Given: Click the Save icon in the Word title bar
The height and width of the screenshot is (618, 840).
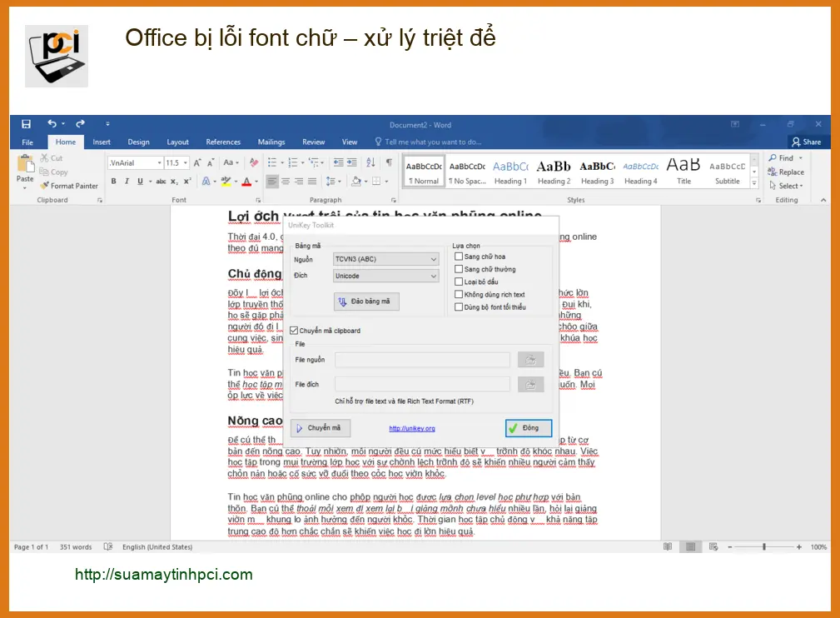Looking at the screenshot, I should click(26, 124).
